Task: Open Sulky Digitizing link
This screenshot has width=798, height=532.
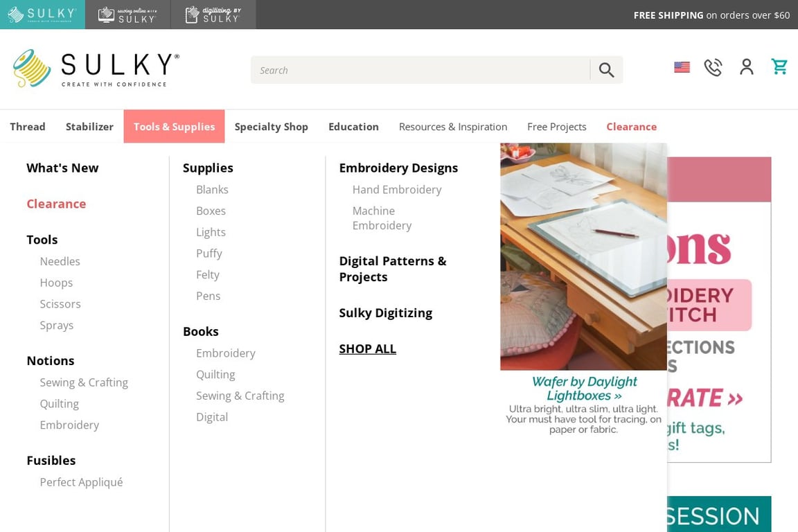Action: click(x=386, y=312)
